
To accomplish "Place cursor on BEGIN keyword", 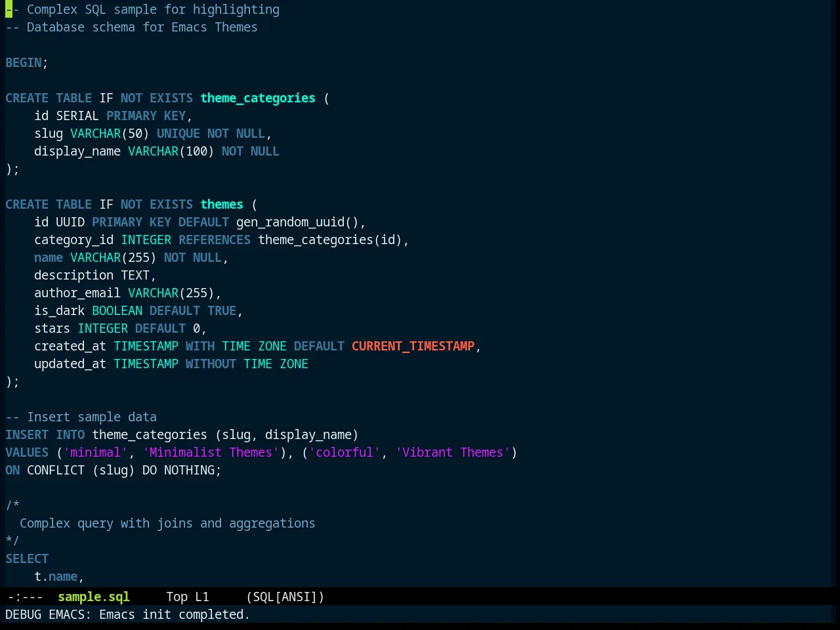I will click(x=24, y=62).
